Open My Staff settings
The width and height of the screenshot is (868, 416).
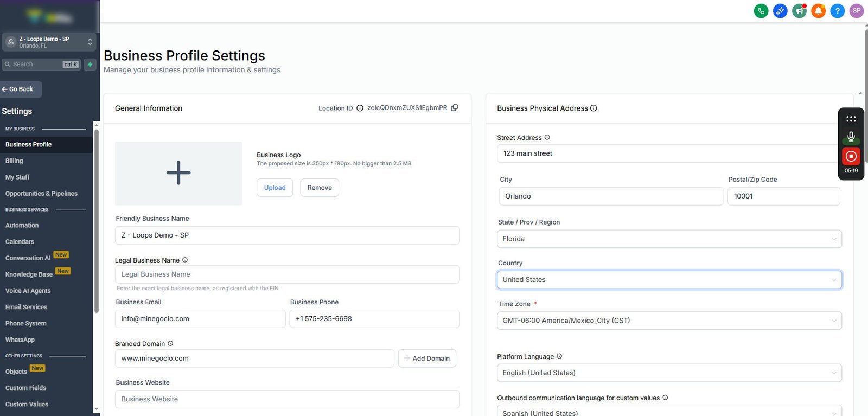pos(17,177)
